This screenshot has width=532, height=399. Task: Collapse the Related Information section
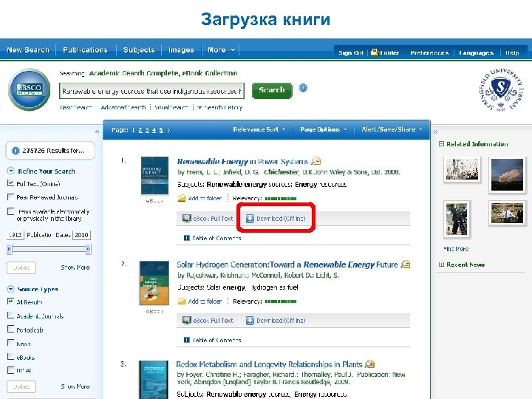[441, 144]
